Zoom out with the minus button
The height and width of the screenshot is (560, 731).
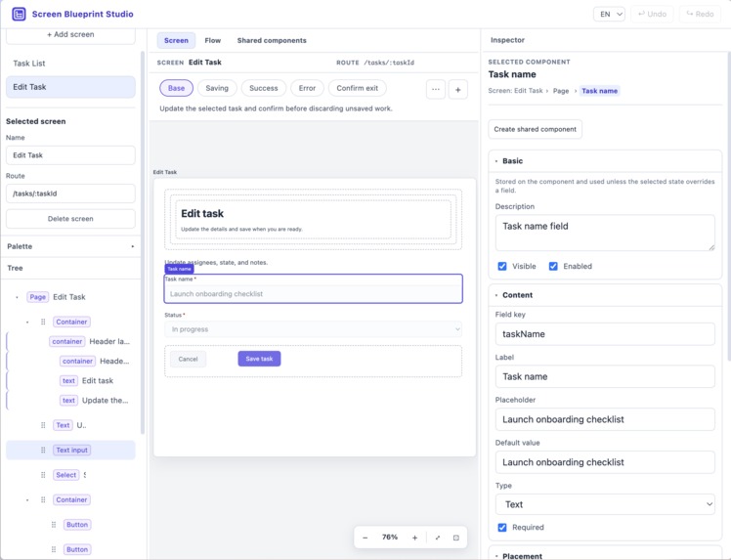click(365, 538)
